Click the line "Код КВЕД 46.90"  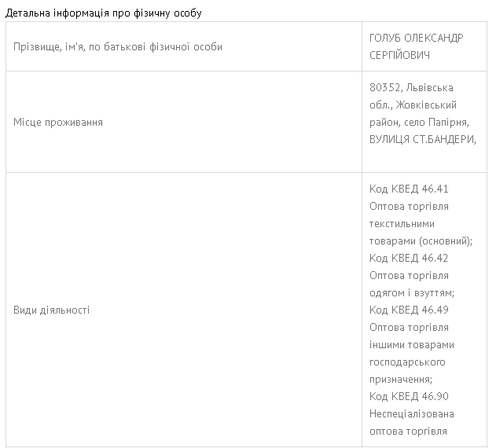[409, 396]
